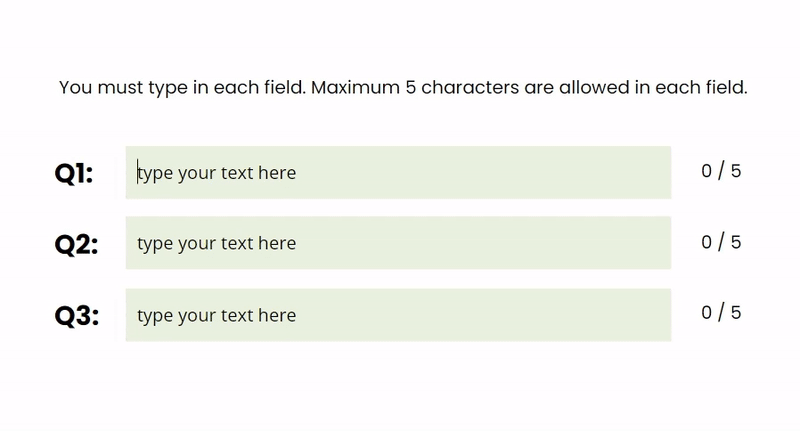800x431 pixels.
Task: Place cursor at the text caret in Q1
Action: coord(138,173)
